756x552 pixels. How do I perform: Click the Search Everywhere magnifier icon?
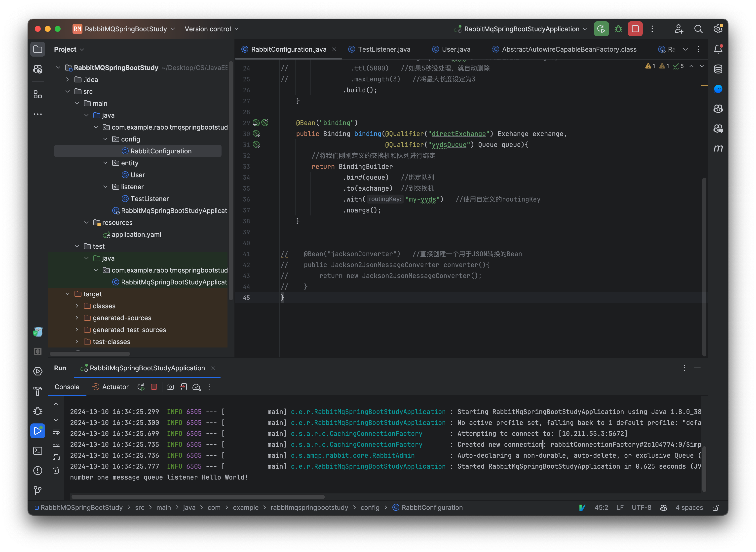click(698, 29)
